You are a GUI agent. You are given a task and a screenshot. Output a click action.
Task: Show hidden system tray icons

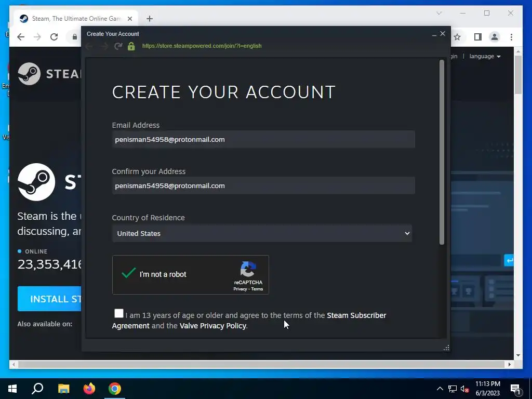pyautogui.click(x=440, y=389)
